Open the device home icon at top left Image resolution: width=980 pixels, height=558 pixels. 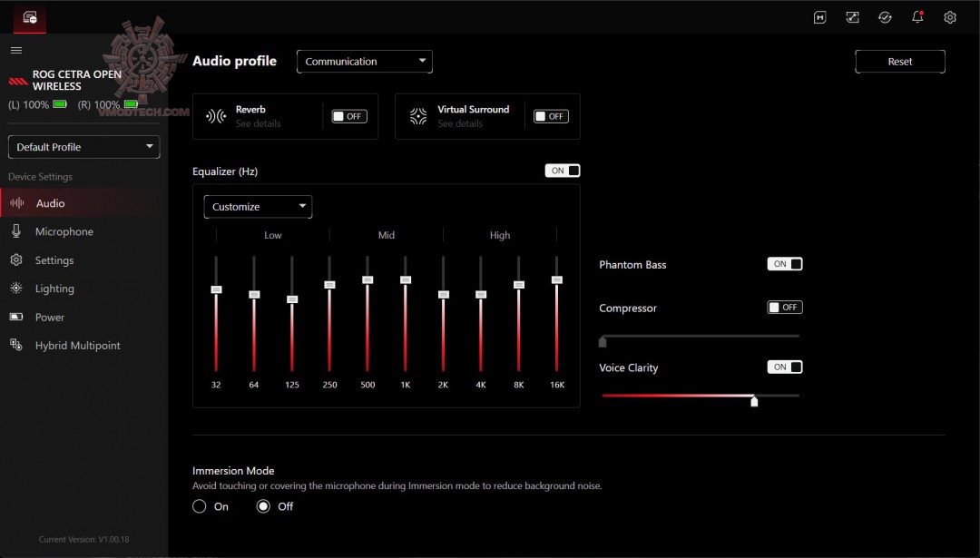pos(29,17)
